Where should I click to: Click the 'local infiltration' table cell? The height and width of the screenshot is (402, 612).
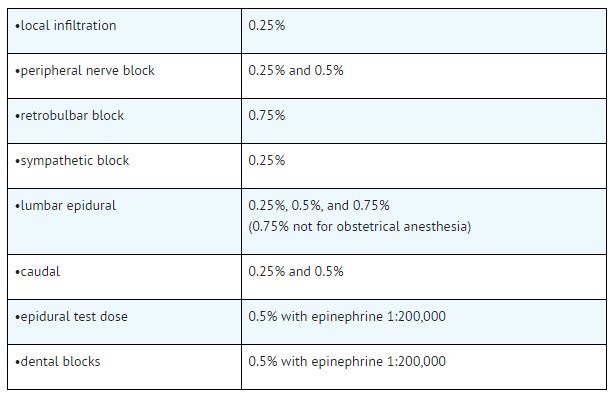tap(68, 26)
